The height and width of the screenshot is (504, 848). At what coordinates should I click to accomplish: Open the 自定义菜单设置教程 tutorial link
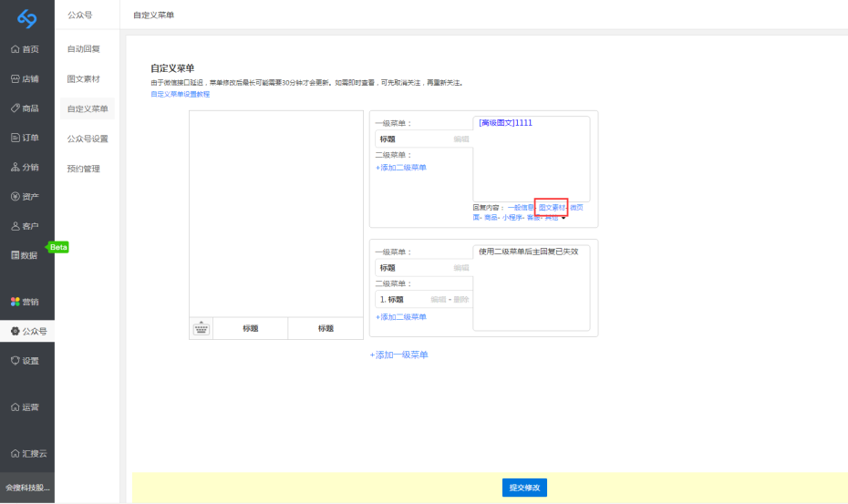[180, 94]
